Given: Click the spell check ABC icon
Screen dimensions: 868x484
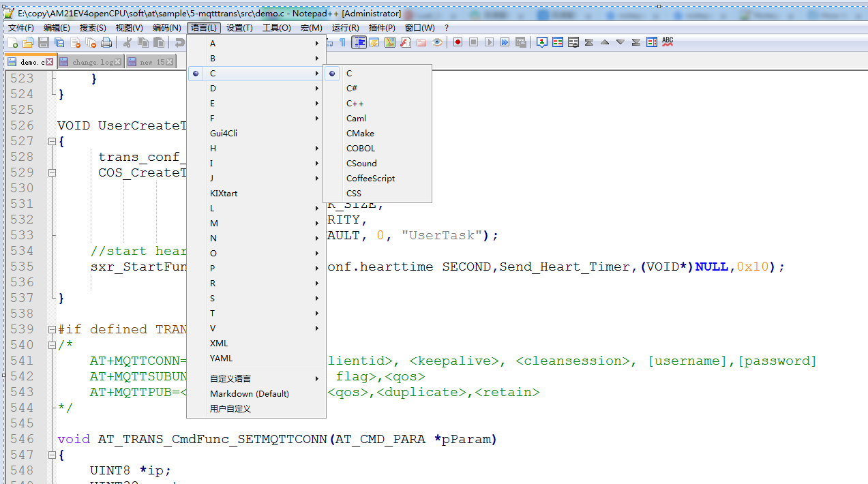Looking at the screenshot, I should coord(668,42).
